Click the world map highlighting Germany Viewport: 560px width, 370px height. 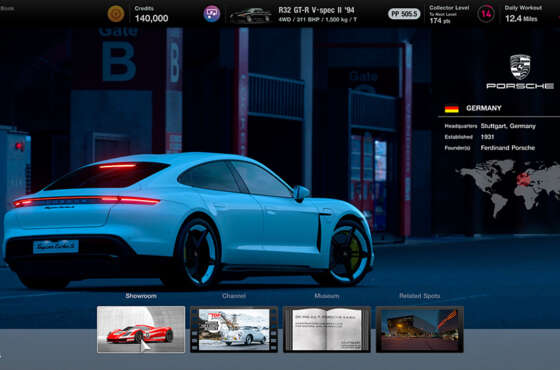[508, 188]
